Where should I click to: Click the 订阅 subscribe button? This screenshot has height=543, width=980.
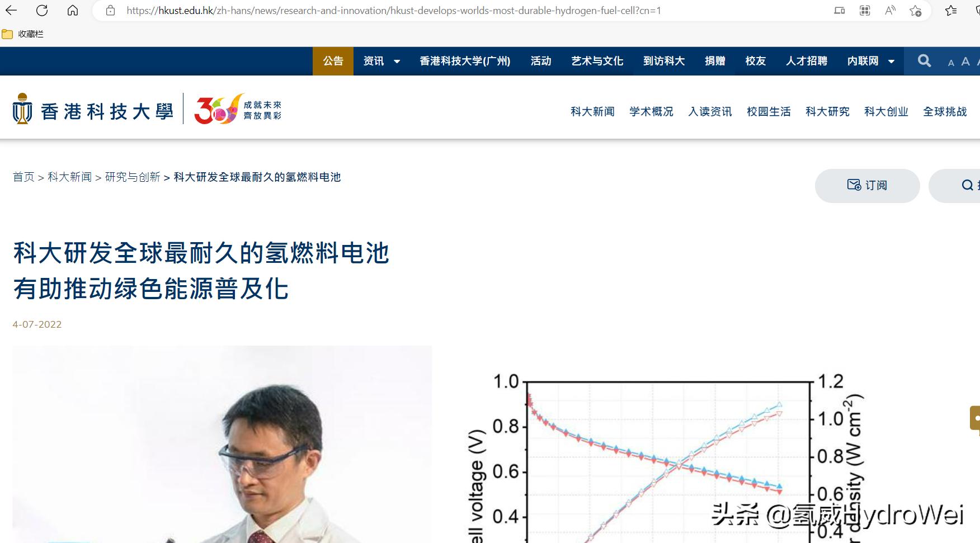(866, 186)
